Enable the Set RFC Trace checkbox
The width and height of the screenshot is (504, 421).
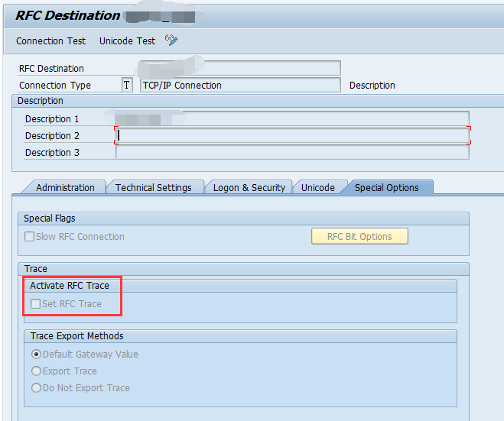tap(35, 304)
